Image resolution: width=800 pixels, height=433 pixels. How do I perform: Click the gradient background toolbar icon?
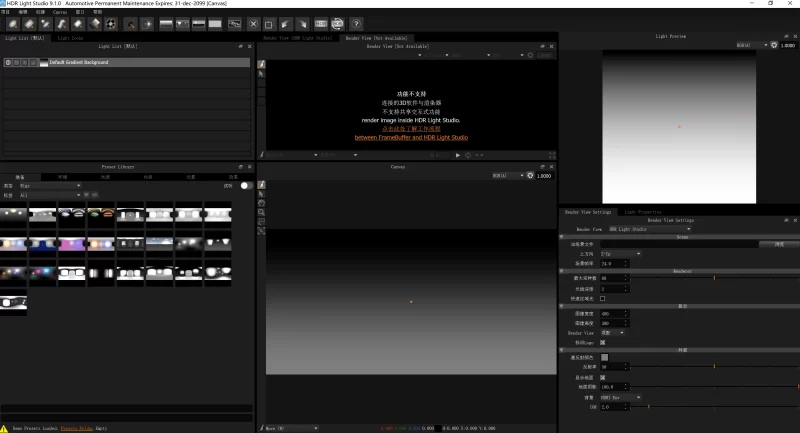point(166,23)
